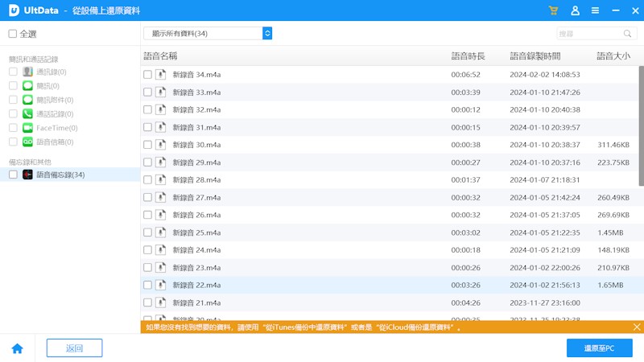Image resolution: width=644 pixels, height=362 pixels.
Task: Toggle the 全選 select all checkbox
Action: [x=12, y=34]
